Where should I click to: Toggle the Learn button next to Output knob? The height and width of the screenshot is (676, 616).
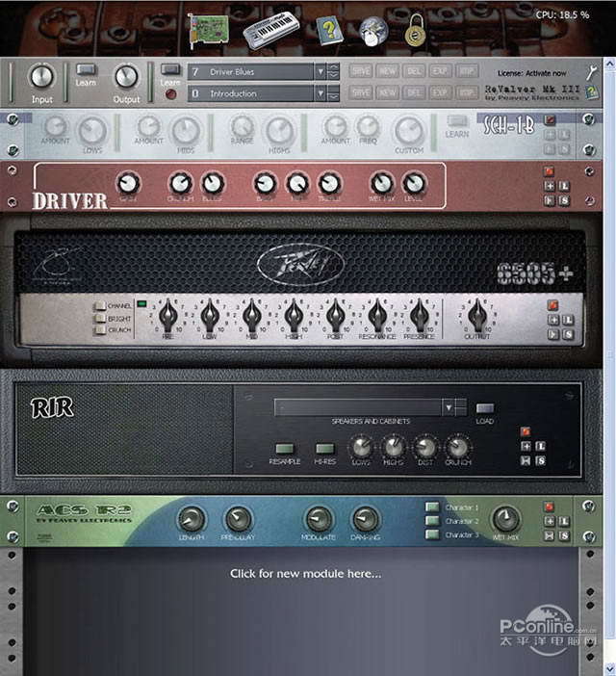(x=170, y=69)
